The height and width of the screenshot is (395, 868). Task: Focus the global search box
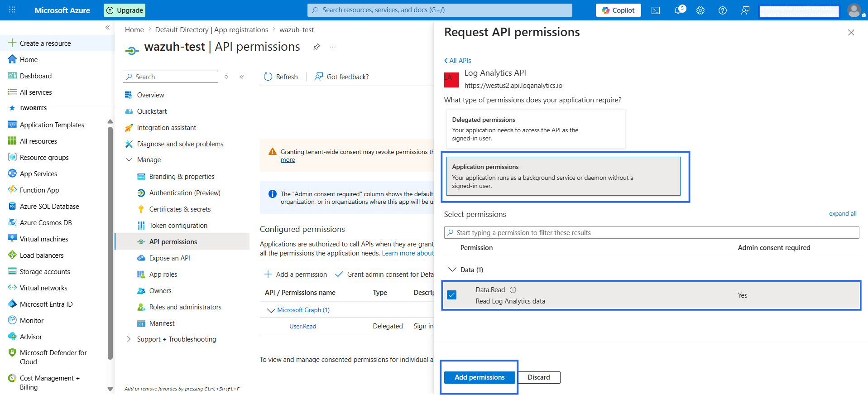(440, 10)
